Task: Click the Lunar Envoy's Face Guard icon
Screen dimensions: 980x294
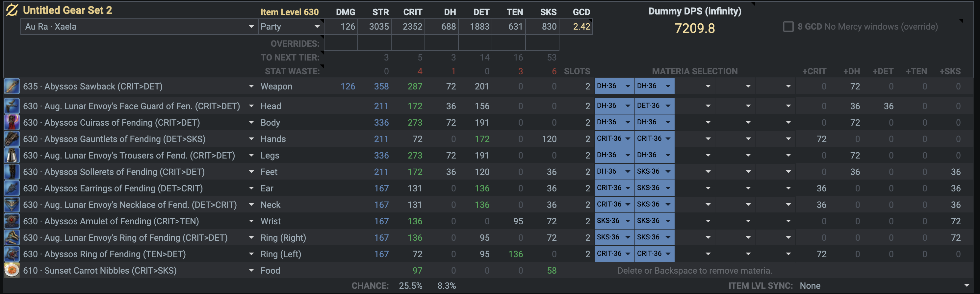Action: click(12, 106)
